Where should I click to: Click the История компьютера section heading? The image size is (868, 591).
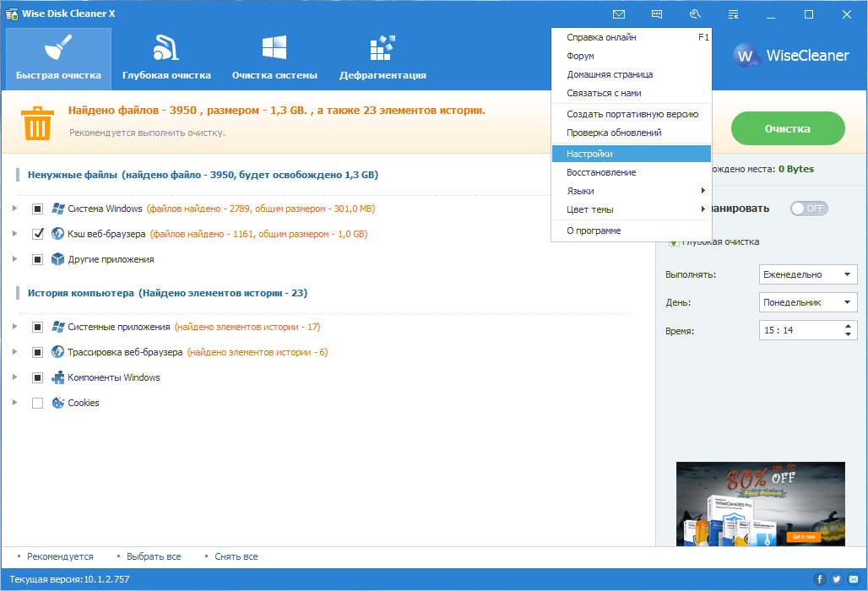[167, 293]
